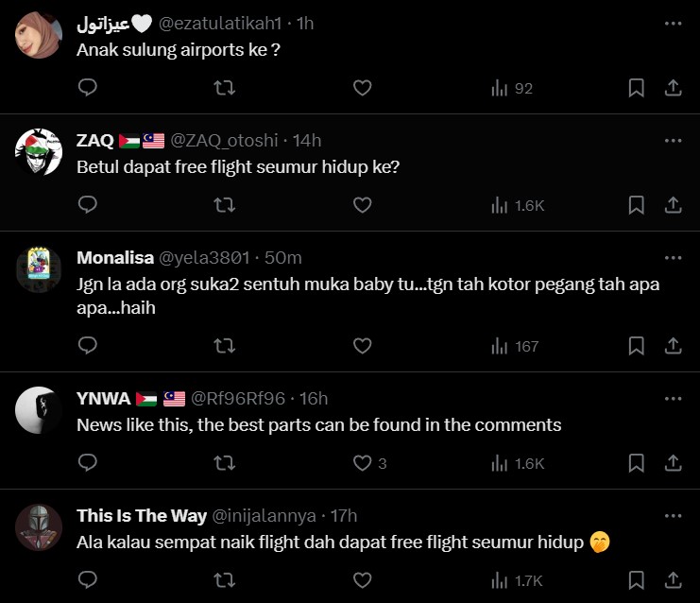Share Monalisa's tweet
The width and height of the screenshot is (700, 603).
pyautogui.click(x=674, y=346)
